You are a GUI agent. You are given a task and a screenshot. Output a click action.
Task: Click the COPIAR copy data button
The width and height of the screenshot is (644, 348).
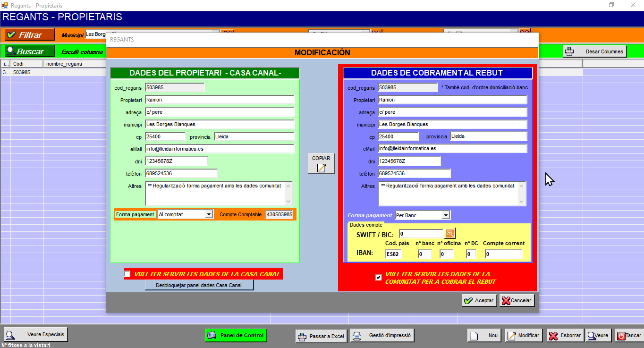tap(321, 163)
